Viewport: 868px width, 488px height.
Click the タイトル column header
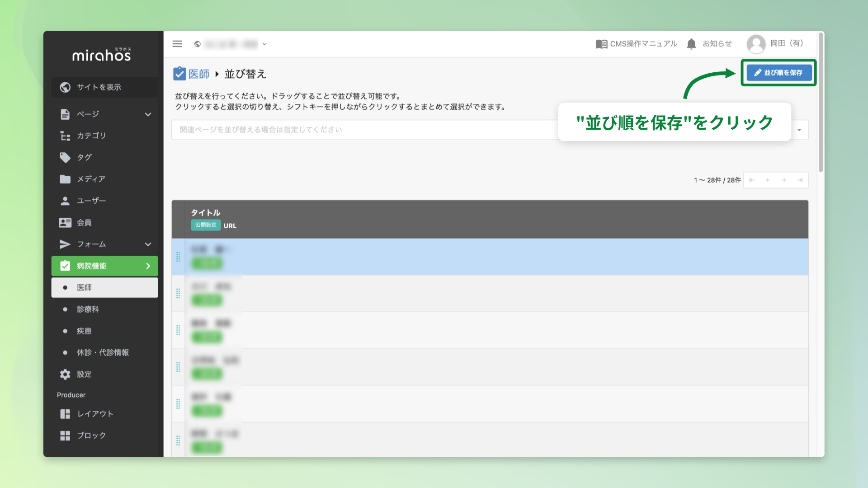tap(206, 212)
